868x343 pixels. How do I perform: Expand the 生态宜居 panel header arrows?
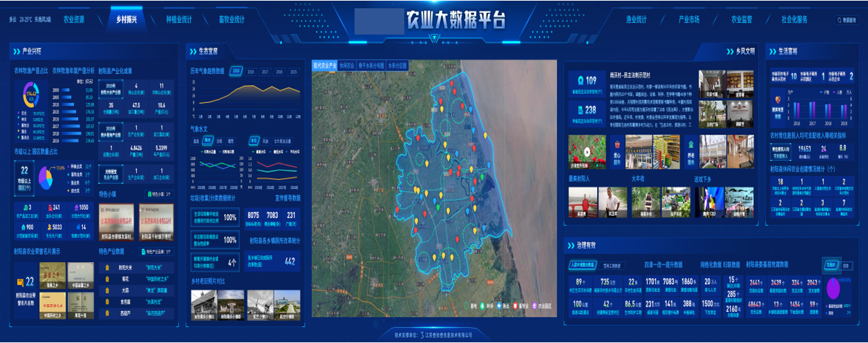coord(191,52)
